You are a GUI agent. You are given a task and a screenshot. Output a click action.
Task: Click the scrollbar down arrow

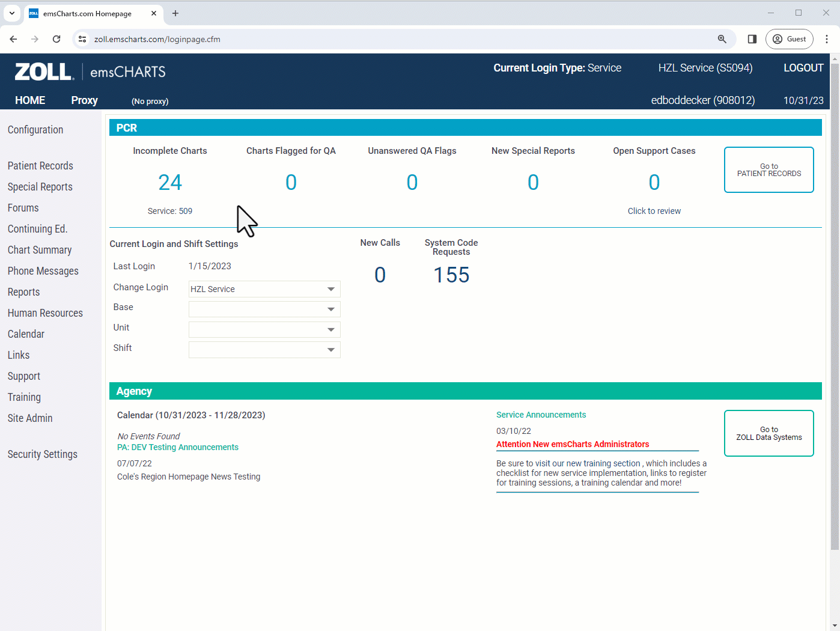click(x=835, y=626)
